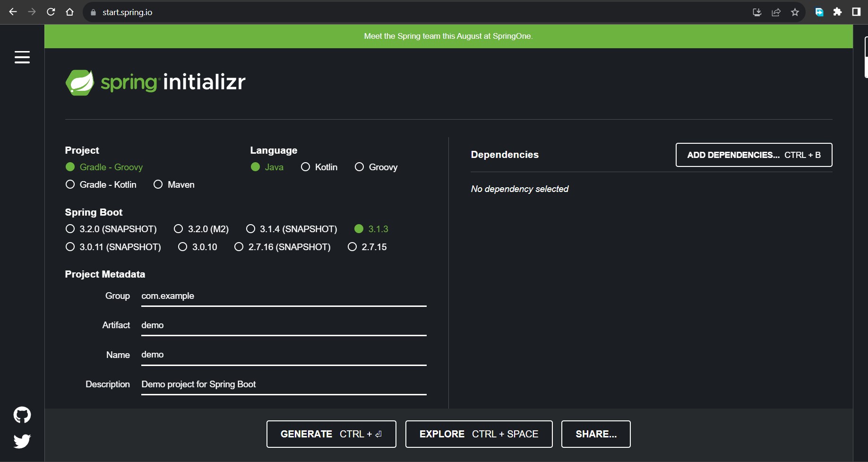Bookmark this page with the star

pyautogui.click(x=795, y=12)
